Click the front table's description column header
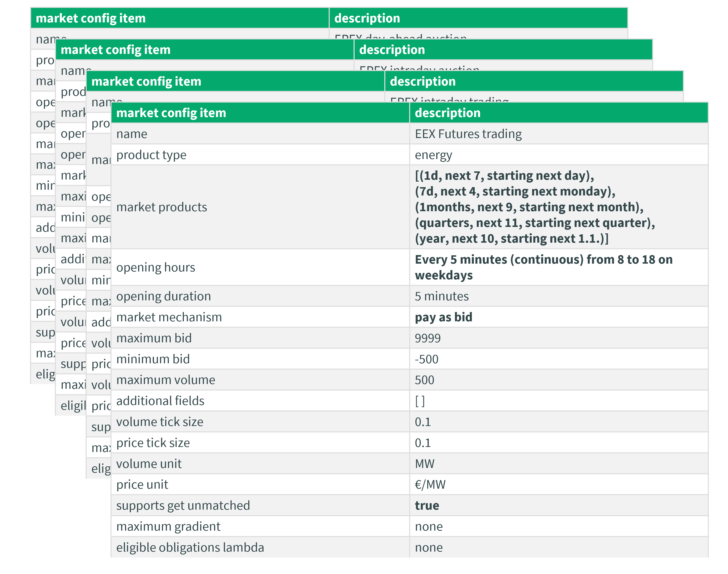The height and width of the screenshot is (574, 728). [x=448, y=113]
